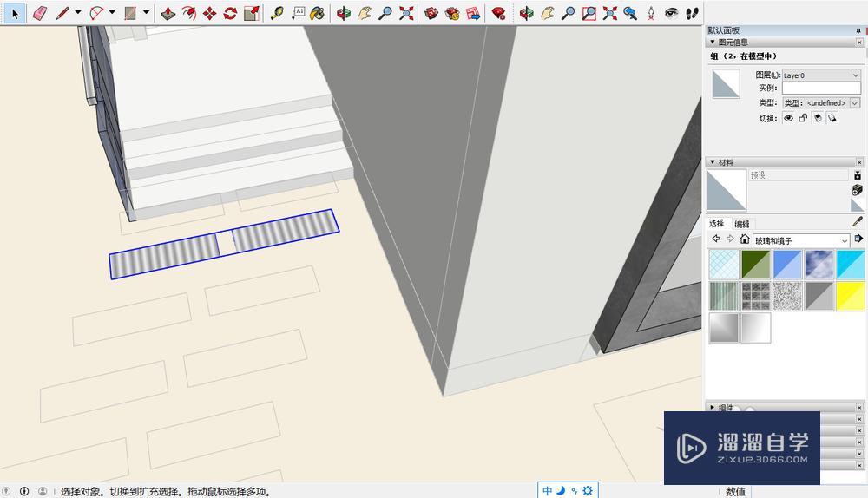Go to the In Model home button

coord(745,239)
